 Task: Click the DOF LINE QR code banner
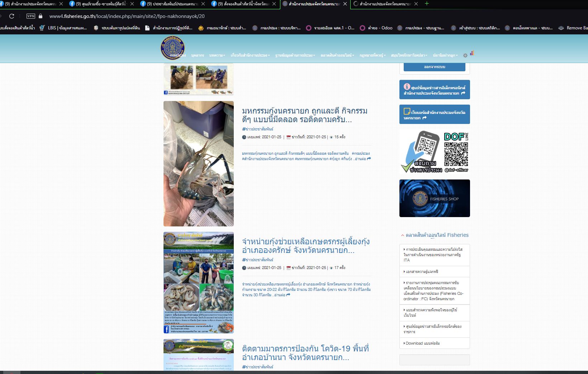click(x=435, y=152)
